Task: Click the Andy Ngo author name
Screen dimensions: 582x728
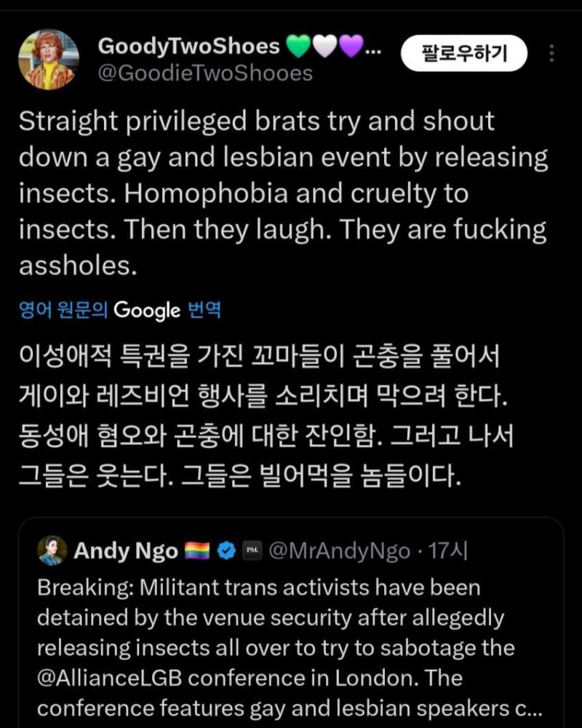Action: 125,551
